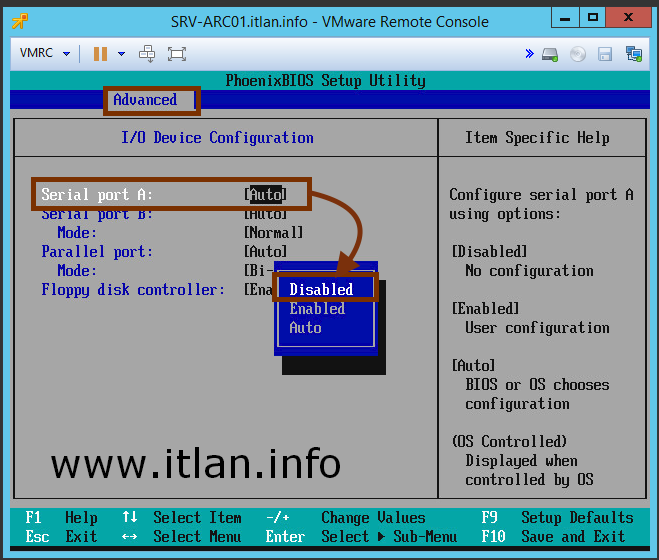Open the VMRC dropdown menu
The height and width of the screenshot is (560, 659).
[x=45, y=54]
